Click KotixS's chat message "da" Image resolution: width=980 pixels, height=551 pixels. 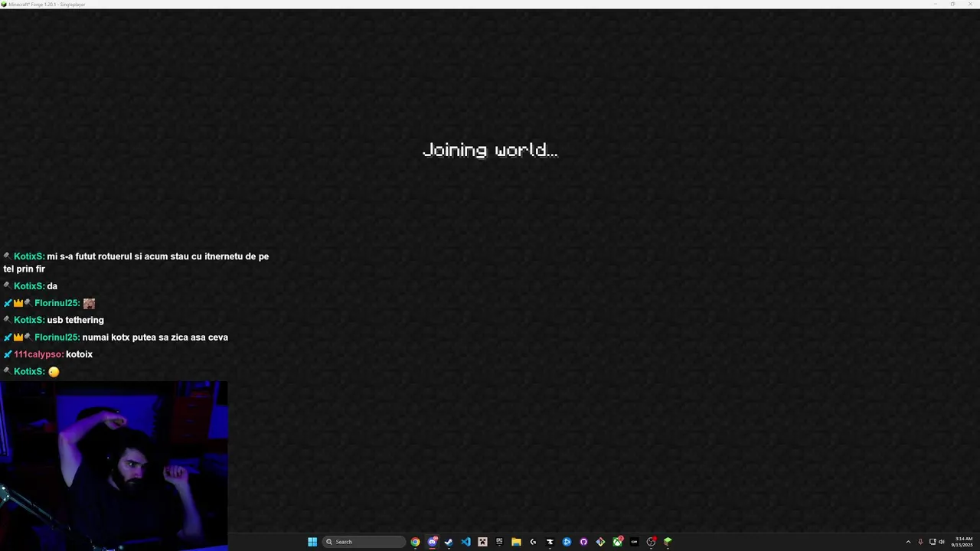(x=52, y=286)
